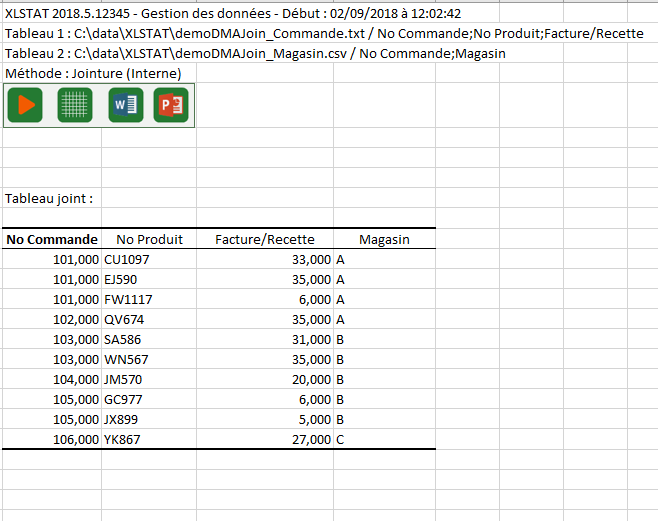Viewport: 658px width, 521px height.
Task: Export results with the Word icon
Action: [123, 105]
